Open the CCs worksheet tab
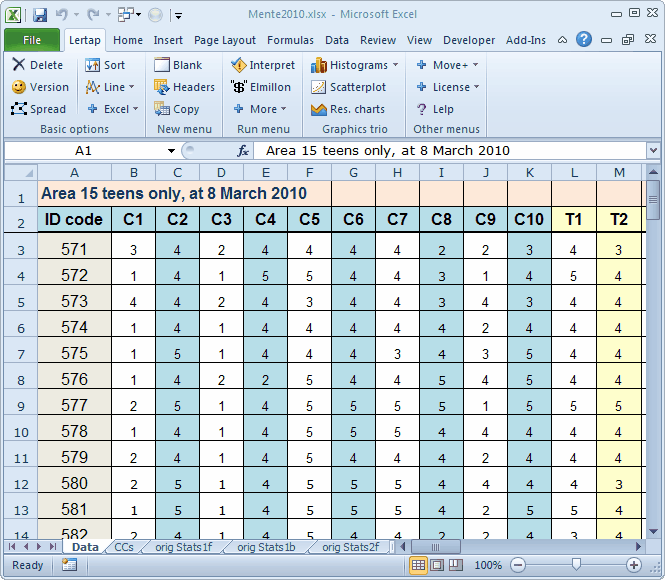Screen dimensions: 665x580 click(124, 547)
